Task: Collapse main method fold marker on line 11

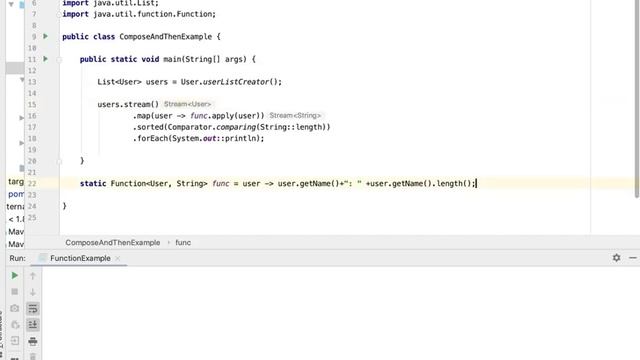Action: click(x=59, y=60)
